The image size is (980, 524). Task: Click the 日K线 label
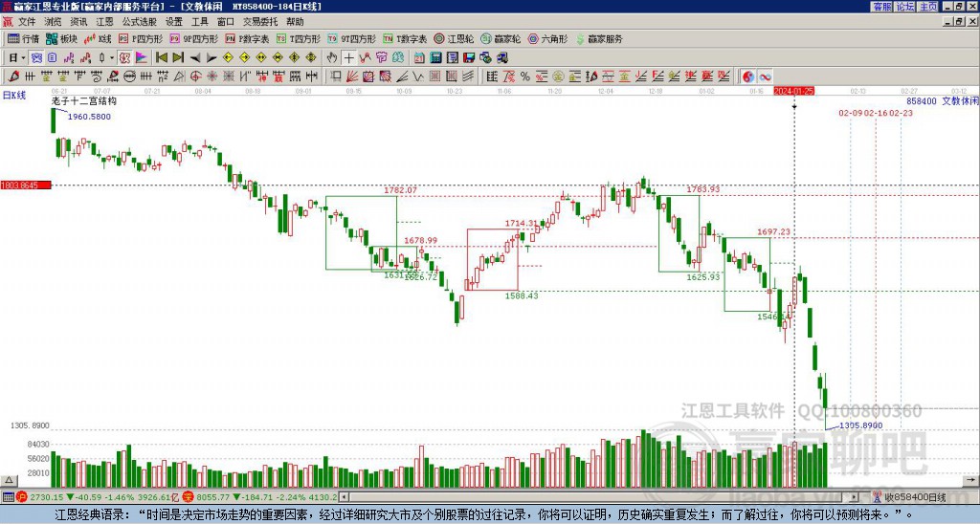click(13, 96)
